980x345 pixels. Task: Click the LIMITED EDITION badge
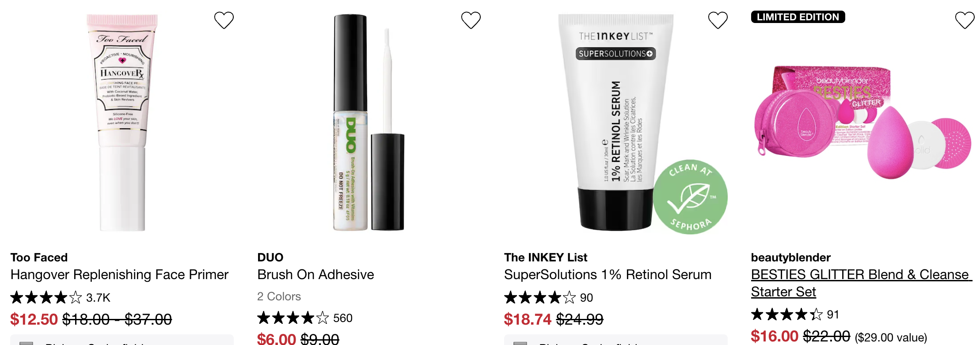click(x=798, y=17)
